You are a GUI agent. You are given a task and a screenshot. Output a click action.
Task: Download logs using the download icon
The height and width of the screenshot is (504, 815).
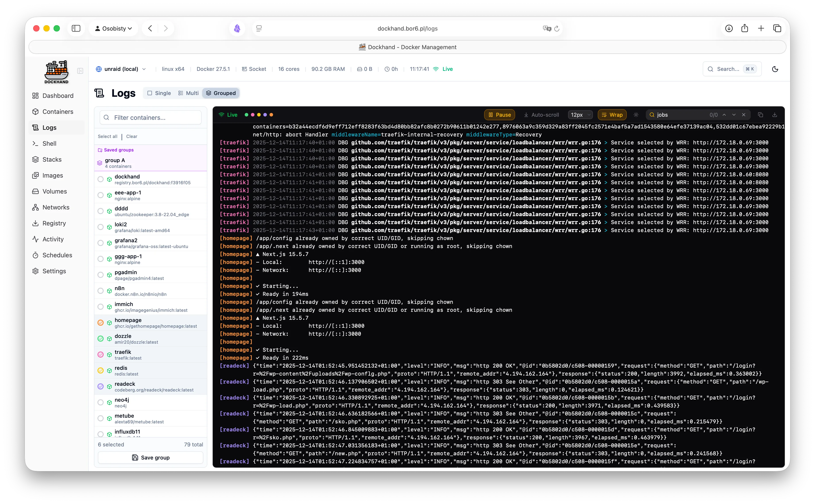pos(775,114)
